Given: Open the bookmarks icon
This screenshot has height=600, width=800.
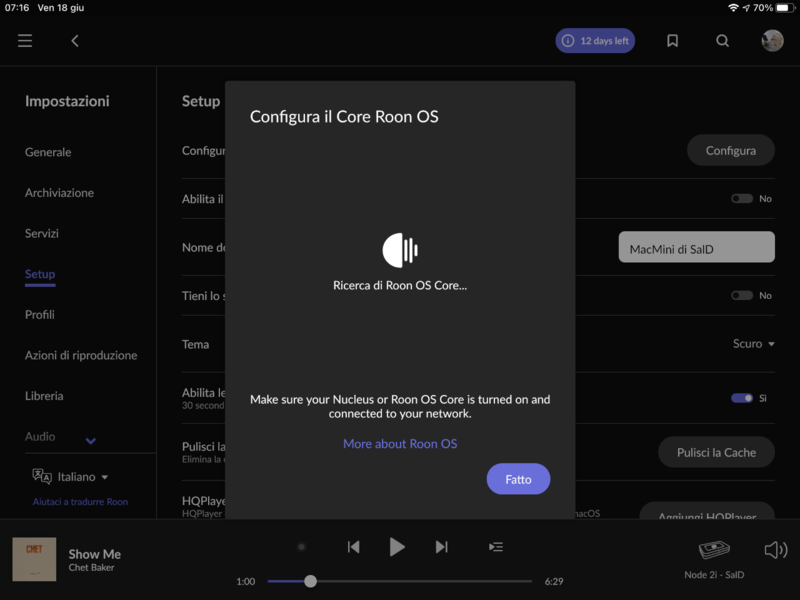Looking at the screenshot, I should click(673, 41).
